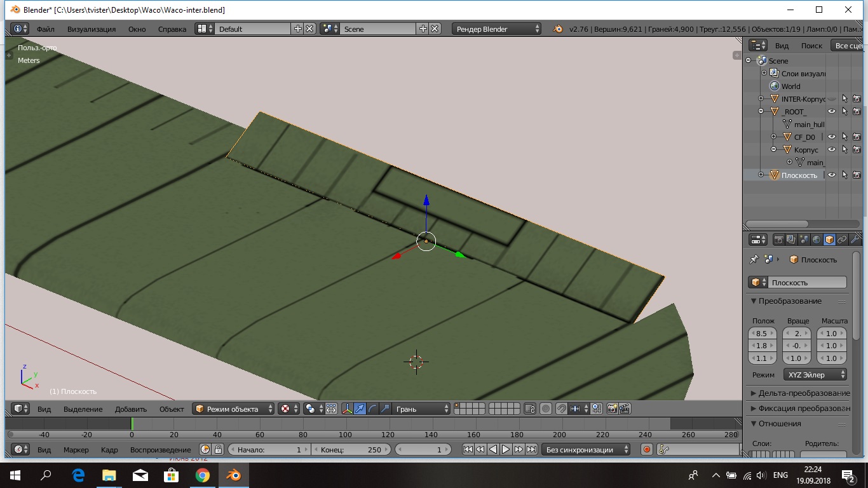Screen dimensions: 868x488
Task: Jump to the timeline end frame button
Action: tap(531, 449)
